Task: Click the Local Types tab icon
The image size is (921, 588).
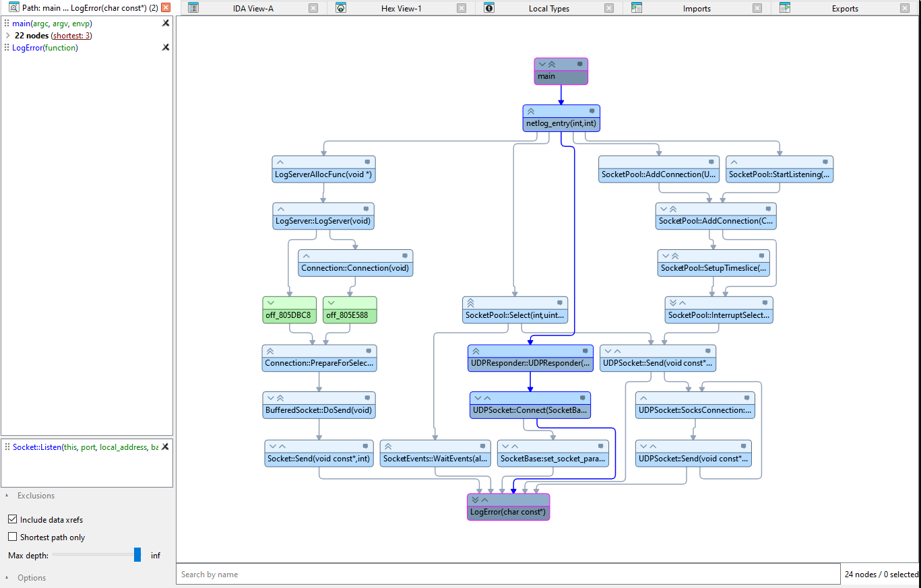Action: (489, 8)
